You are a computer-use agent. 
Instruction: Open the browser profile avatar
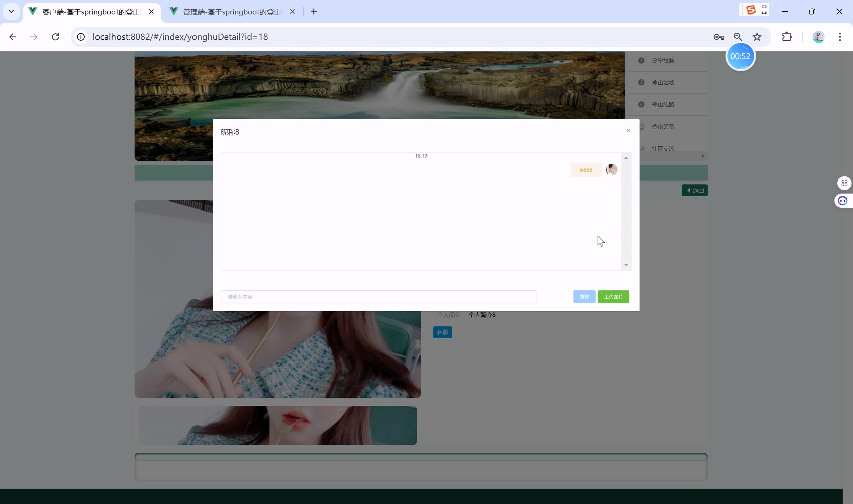818,37
